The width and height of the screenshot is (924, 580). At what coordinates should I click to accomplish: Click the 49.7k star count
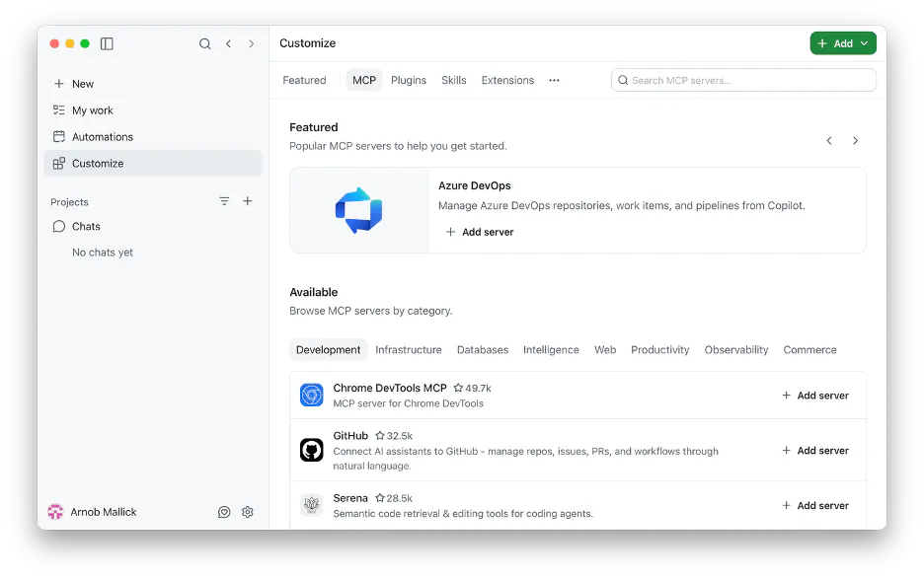(472, 388)
